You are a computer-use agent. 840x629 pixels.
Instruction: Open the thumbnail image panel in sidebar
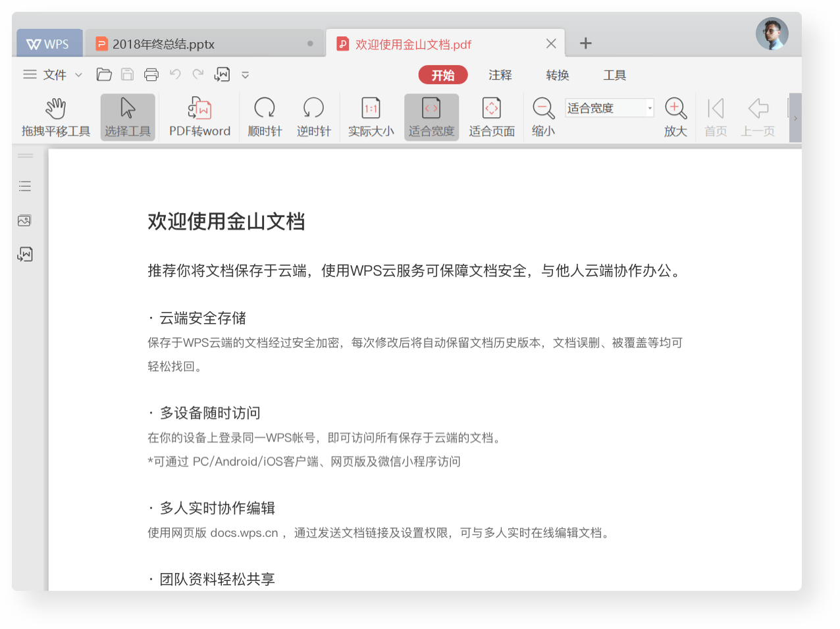click(25, 220)
